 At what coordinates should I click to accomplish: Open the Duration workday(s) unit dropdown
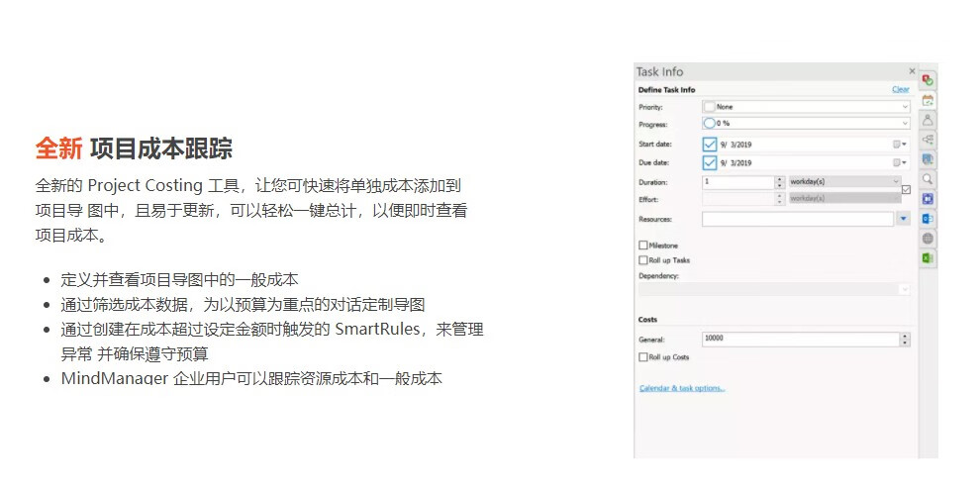pos(896,182)
